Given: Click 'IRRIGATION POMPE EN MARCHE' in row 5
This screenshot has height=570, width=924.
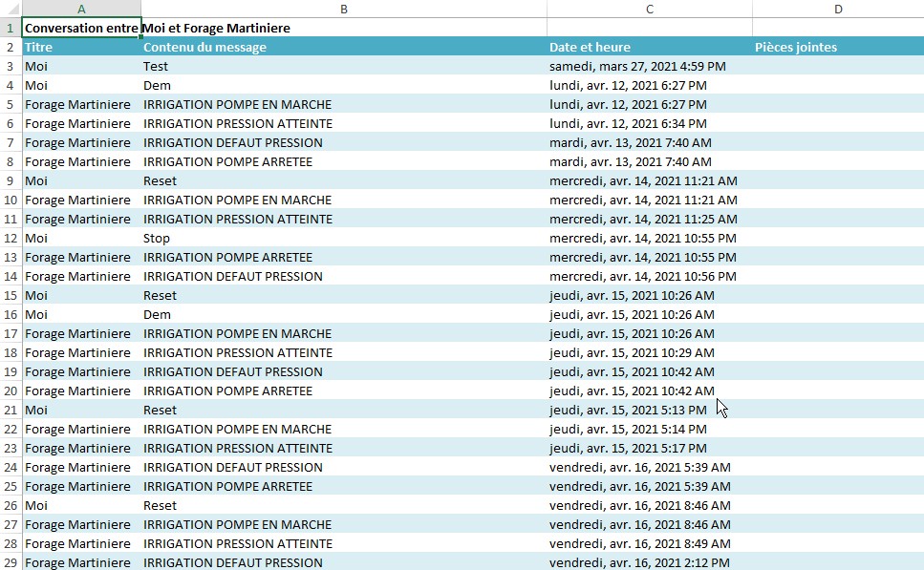Looking at the screenshot, I should tap(238, 104).
